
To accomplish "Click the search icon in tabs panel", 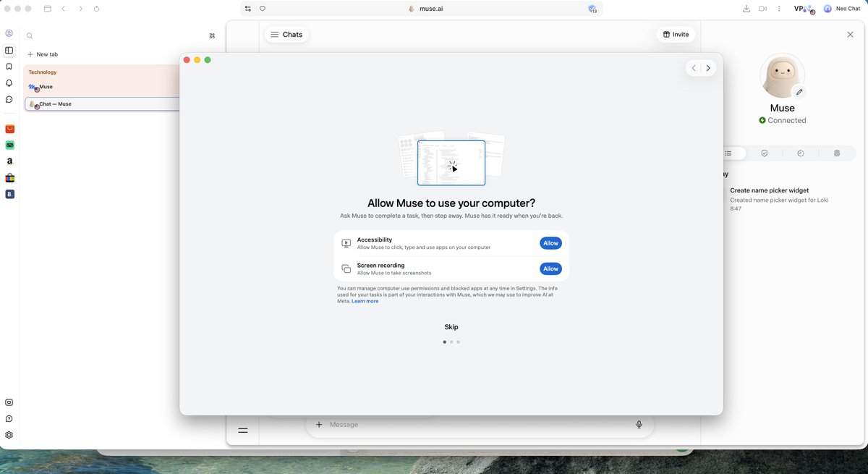I will (x=30, y=35).
